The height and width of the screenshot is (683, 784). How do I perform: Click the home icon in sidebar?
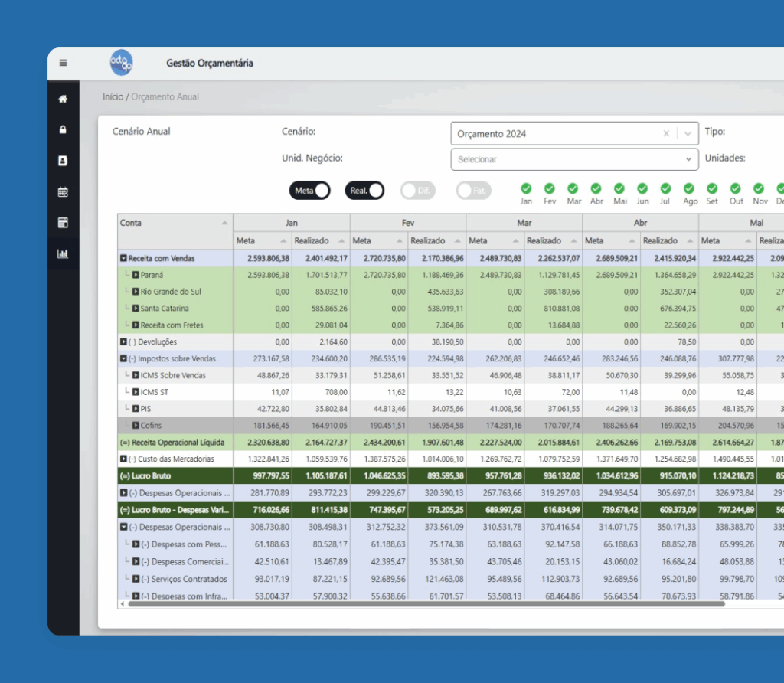pyautogui.click(x=64, y=99)
